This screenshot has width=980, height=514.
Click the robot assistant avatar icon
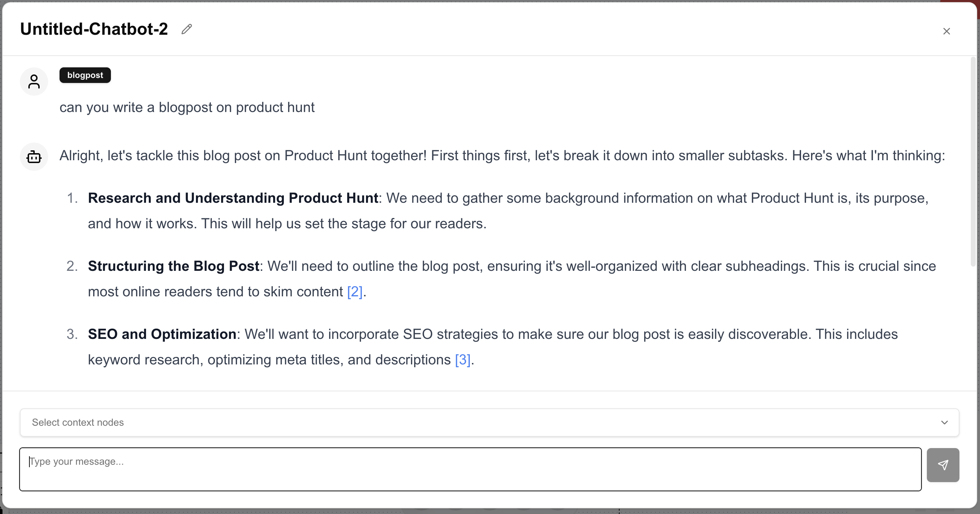34,157
